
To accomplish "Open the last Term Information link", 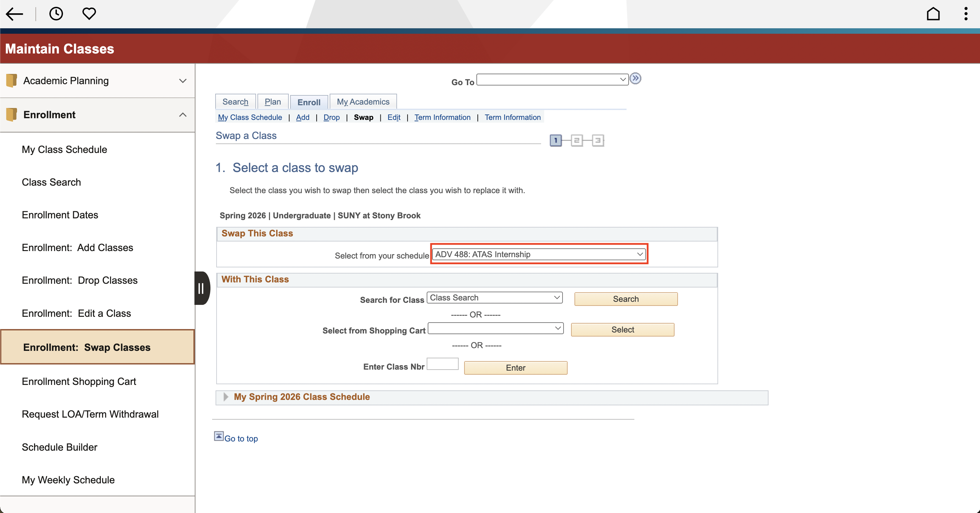I will pyautogui.click(x=512, y=117).
